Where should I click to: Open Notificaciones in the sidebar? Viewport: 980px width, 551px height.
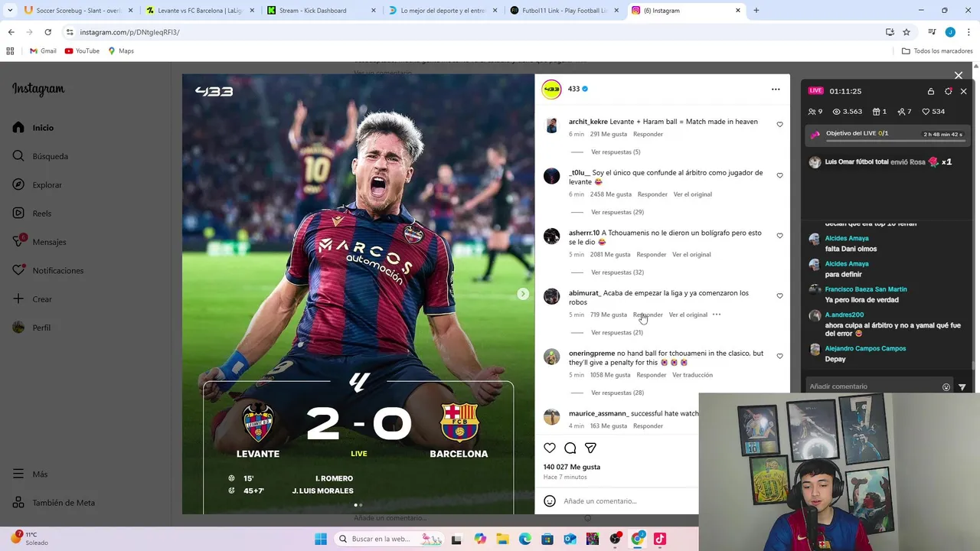(47, 270)
